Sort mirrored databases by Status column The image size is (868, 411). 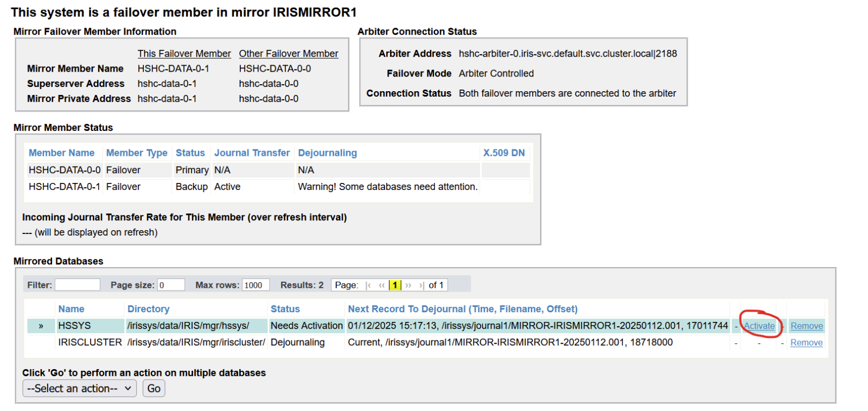click(x=285, y=309)
